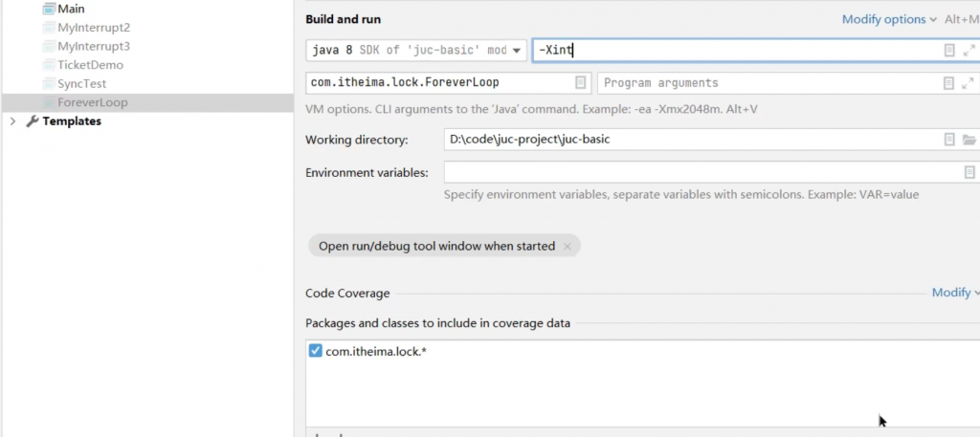Screen dimensions: 980x437
Task: Click the Environment variables text field
Action: [x=699, y=172]
